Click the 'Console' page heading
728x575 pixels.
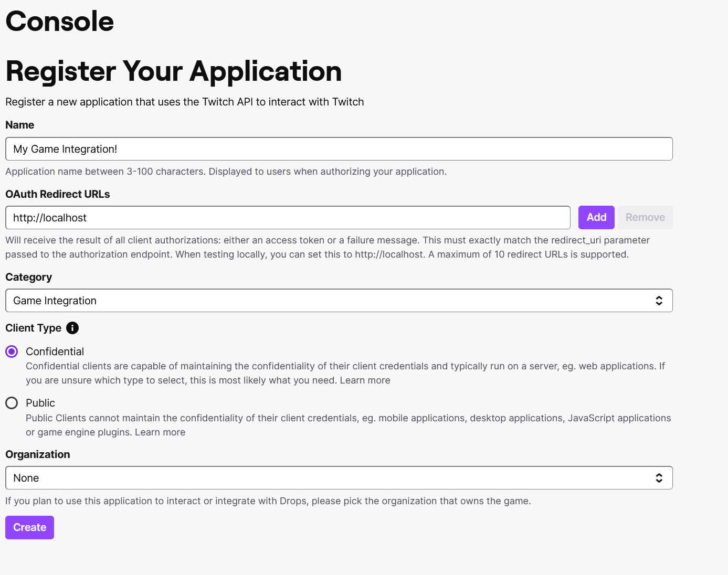60,22
